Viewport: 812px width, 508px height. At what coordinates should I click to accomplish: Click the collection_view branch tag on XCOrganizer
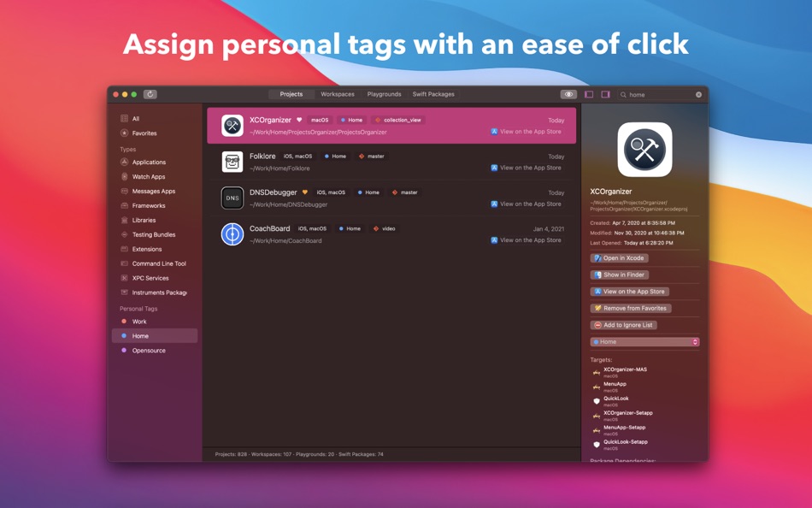pos(398,120)
